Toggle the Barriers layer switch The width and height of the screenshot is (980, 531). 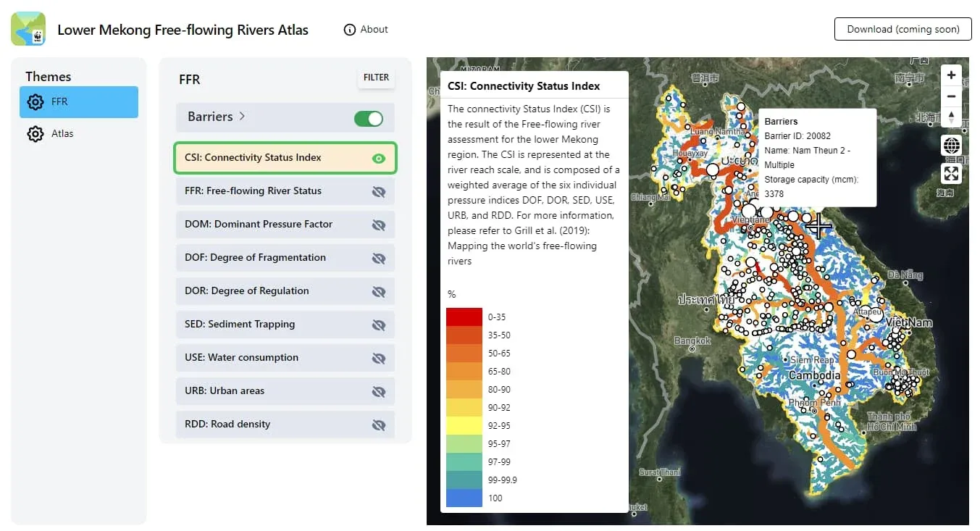pos(369,118)
